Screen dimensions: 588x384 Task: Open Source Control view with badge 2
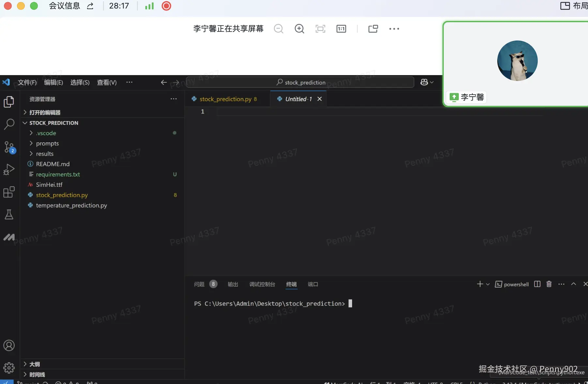coord(9,147)
